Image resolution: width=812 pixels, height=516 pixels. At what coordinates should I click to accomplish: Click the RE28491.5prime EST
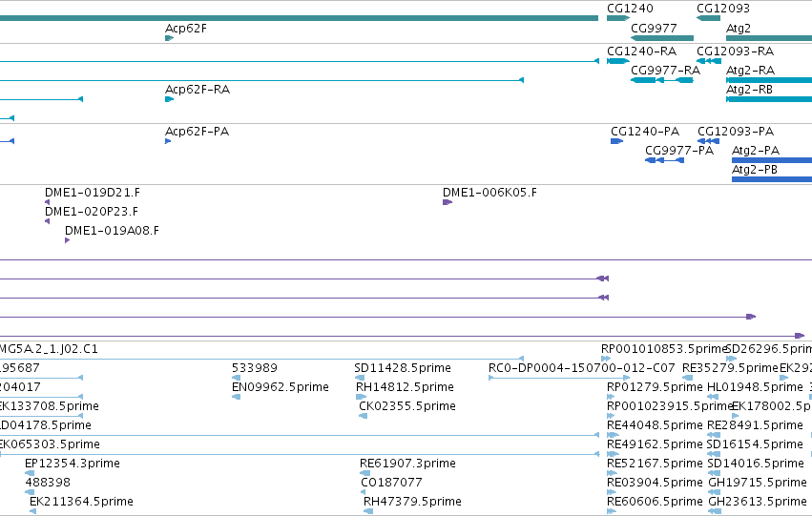point(713,435)
